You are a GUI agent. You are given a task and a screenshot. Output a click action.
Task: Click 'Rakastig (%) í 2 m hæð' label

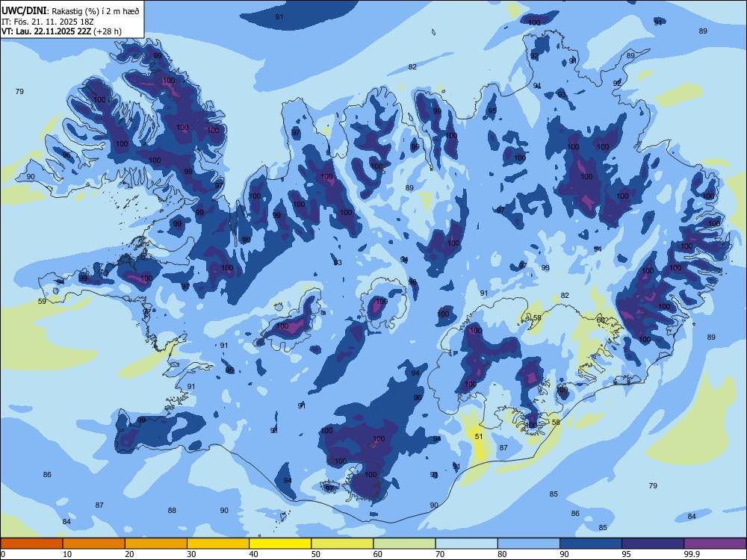96,11
